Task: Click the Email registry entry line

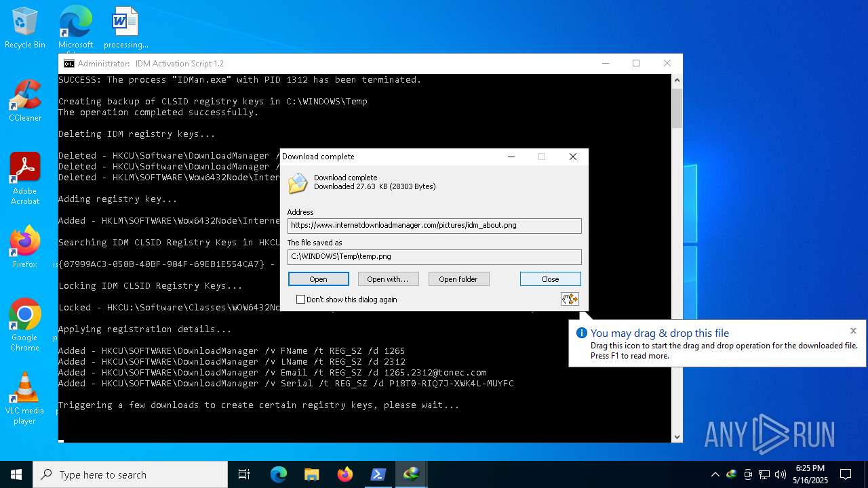Action: pos(273,373)
